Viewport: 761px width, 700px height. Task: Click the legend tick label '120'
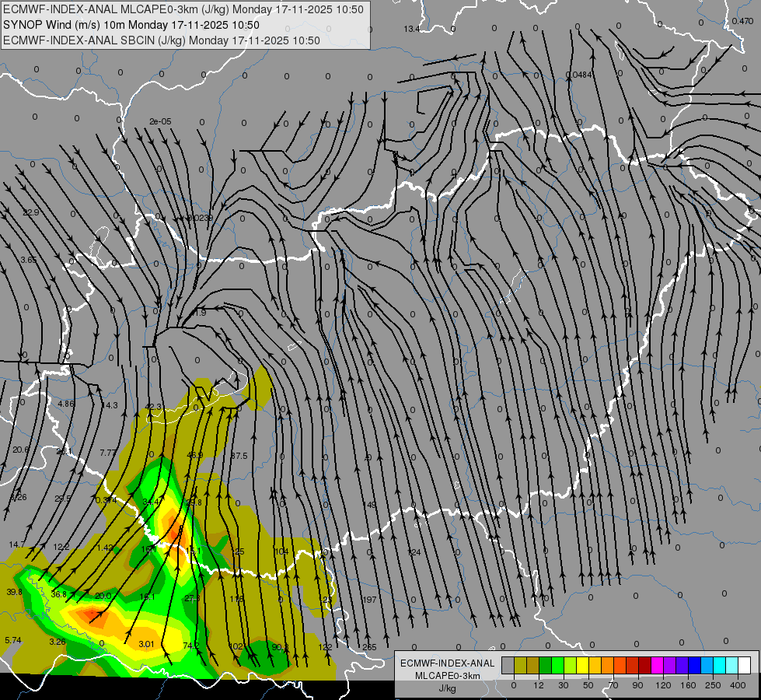coord(663,685)
